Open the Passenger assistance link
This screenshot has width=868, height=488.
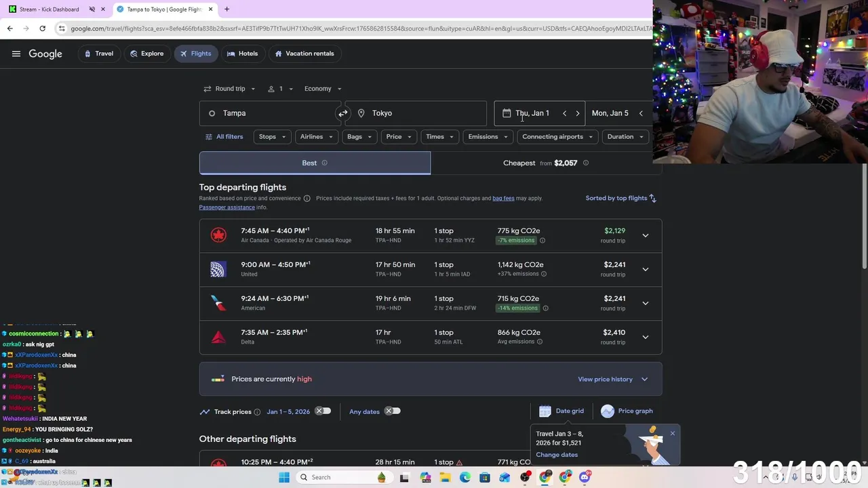click(226, 207)
